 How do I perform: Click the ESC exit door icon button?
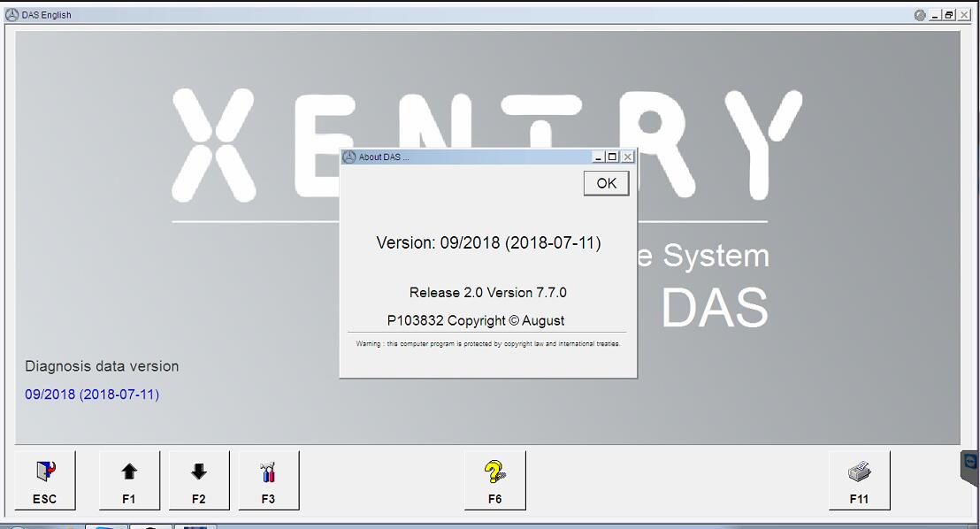click(x=45, y=480)
